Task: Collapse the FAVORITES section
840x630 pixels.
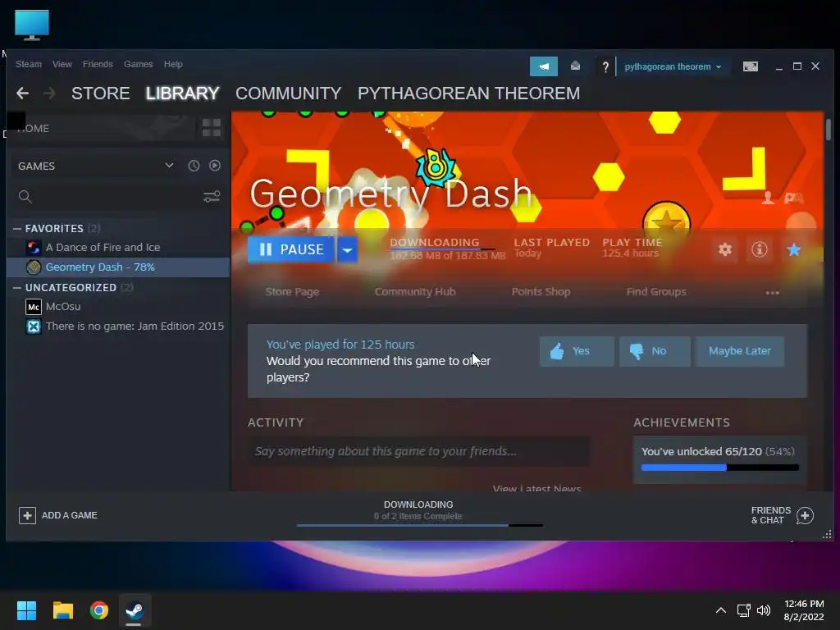Action: 17,228
